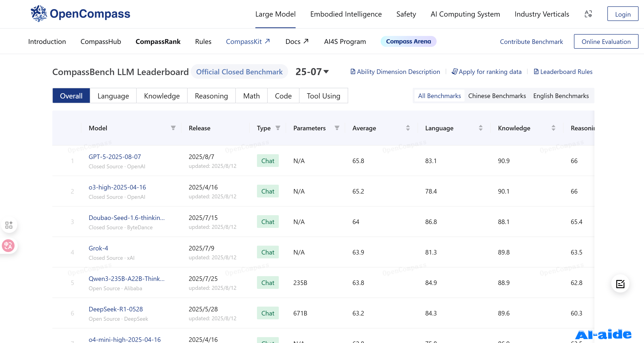644x343 pixels.
Task: Sort by the Average column arrows
Action: (408, 128)
